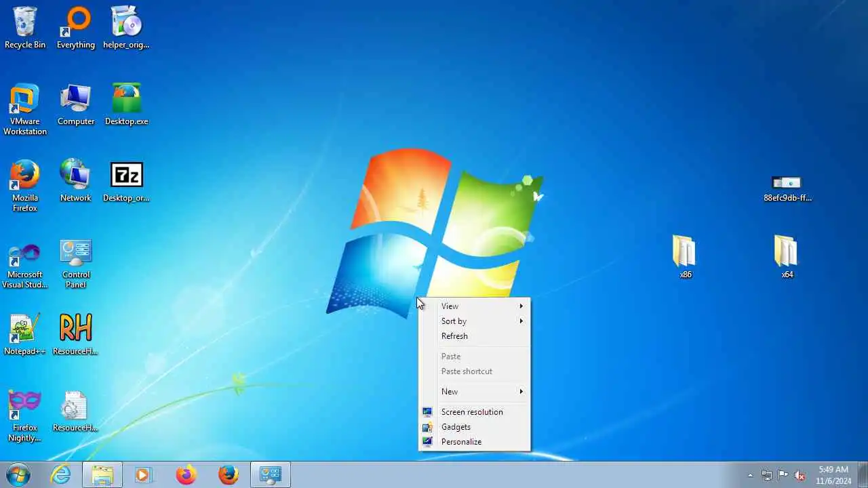Open Screen resolution from the menu

[474, 412]
